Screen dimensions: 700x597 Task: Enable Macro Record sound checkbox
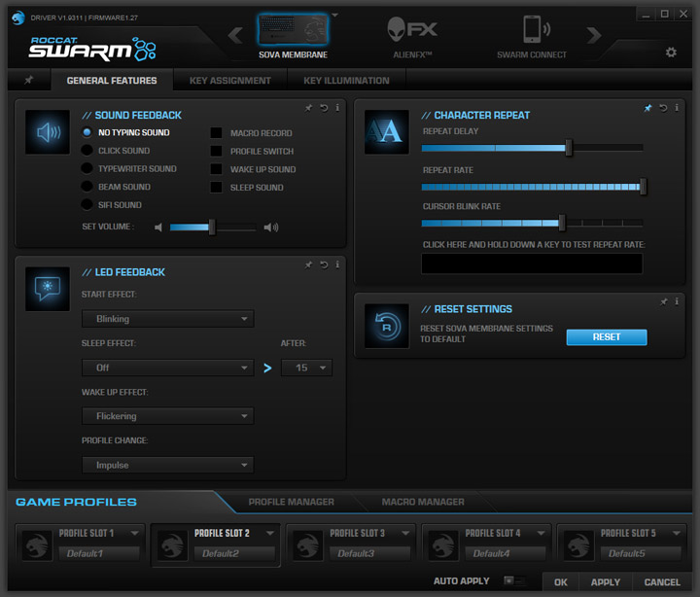pos(216,132)
